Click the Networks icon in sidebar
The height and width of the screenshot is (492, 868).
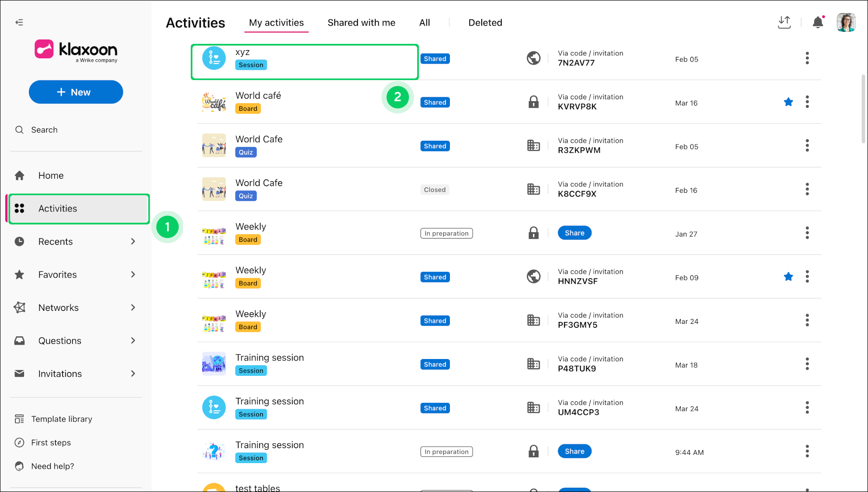(19, 307)
